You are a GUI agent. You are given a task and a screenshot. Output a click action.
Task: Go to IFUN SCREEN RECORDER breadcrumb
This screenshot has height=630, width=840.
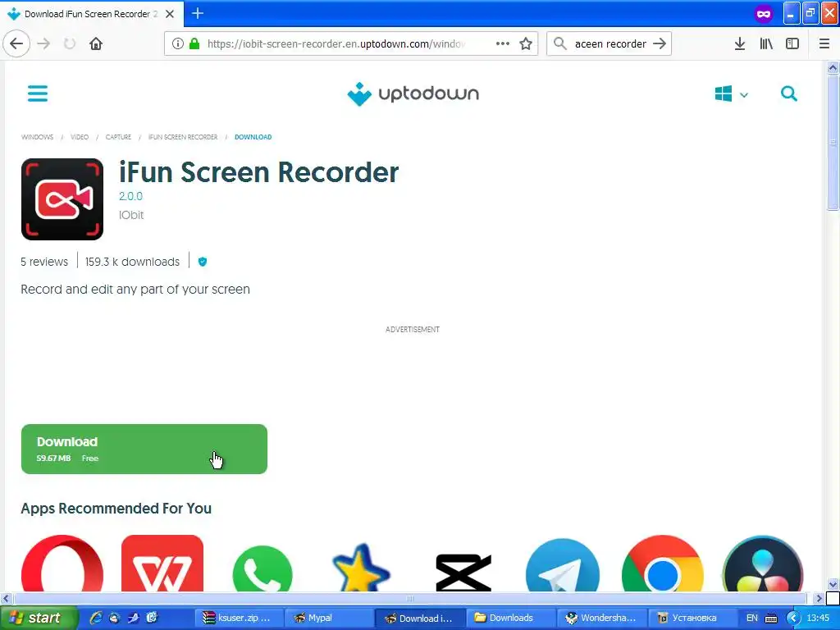pos(183,137)
